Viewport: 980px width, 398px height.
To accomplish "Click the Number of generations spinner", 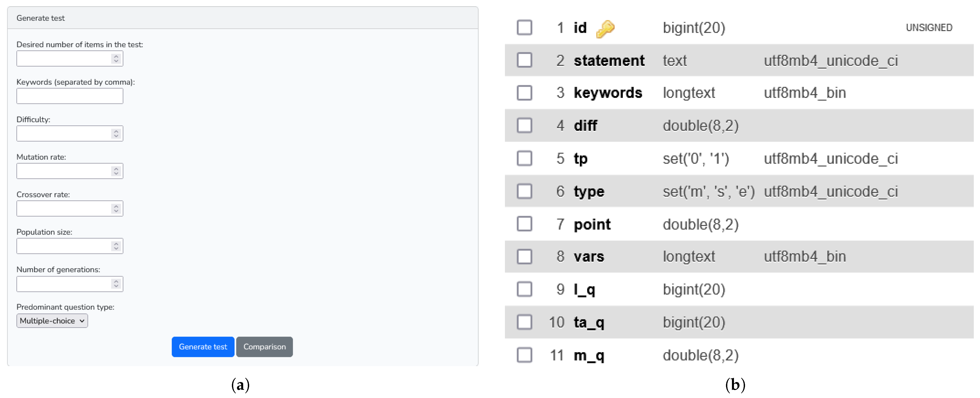I will point(116,284).
